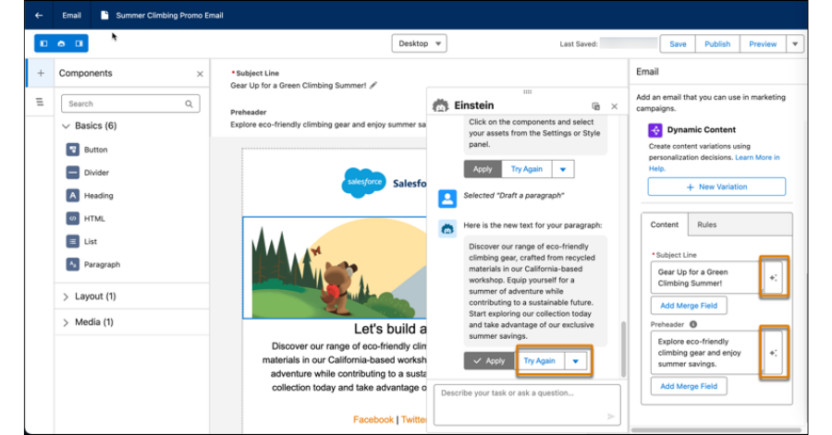Select the Paragraph component icon
This screenshot has height=435, width=832.
73,264
